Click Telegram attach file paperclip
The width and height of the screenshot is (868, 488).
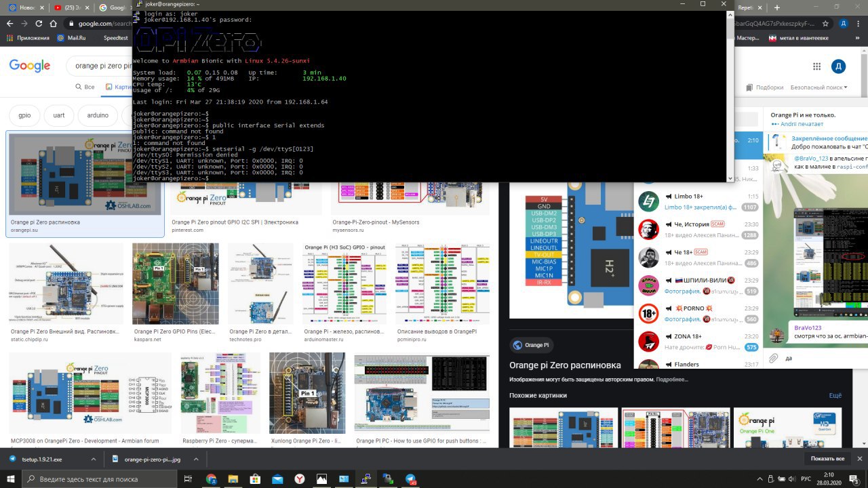click(773, 357)
